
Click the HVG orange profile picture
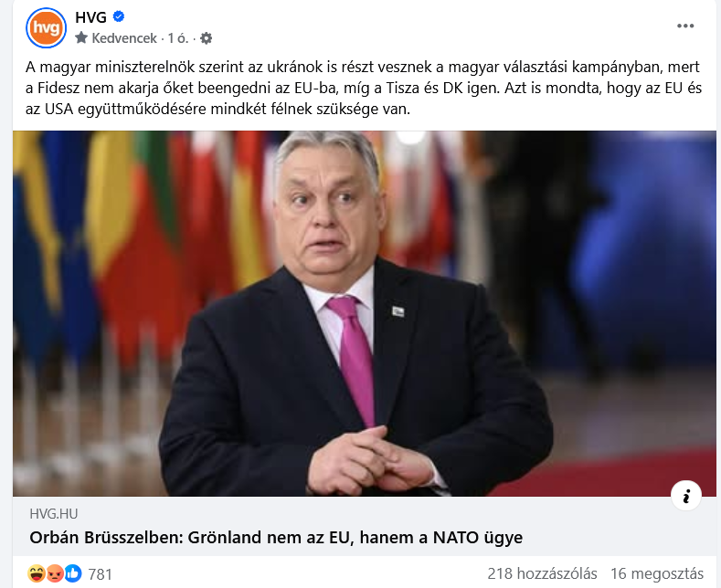pyautogui.click(x=46, y=27)
